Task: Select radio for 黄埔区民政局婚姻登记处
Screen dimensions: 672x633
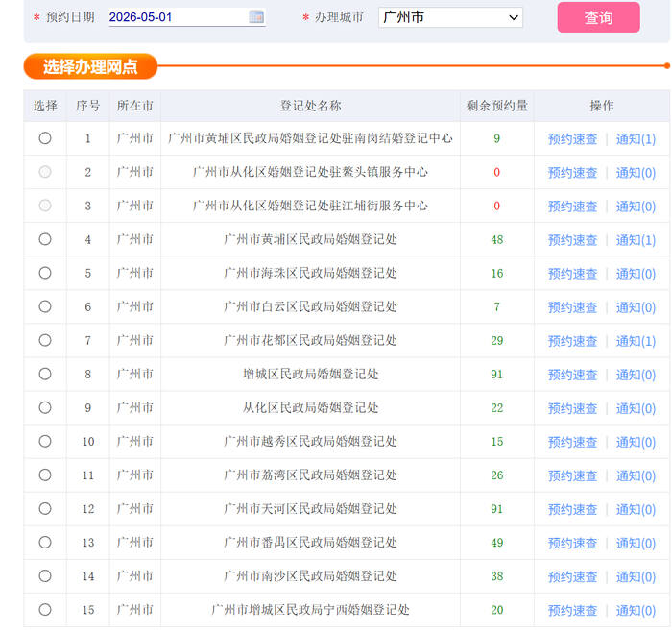Action: click(45, 239)
